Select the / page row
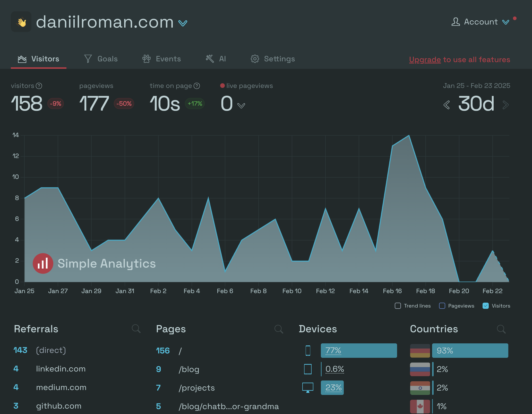532x414 pixels. 220,351
